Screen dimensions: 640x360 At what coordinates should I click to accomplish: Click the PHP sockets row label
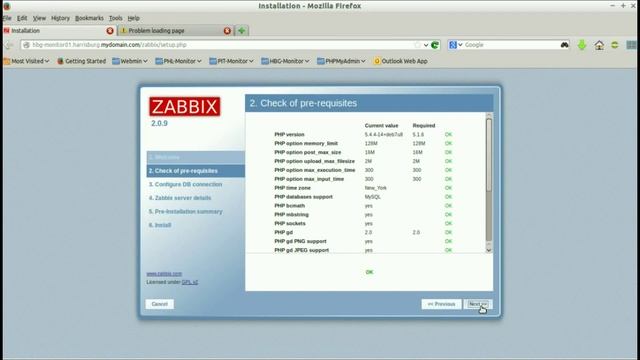(x=290, y=223)
